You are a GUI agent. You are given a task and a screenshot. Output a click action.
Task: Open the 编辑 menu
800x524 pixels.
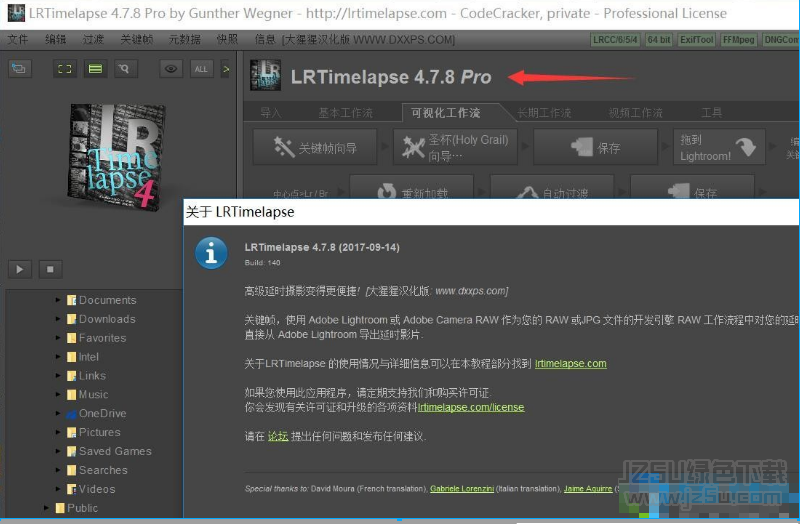tap(56, 39)
